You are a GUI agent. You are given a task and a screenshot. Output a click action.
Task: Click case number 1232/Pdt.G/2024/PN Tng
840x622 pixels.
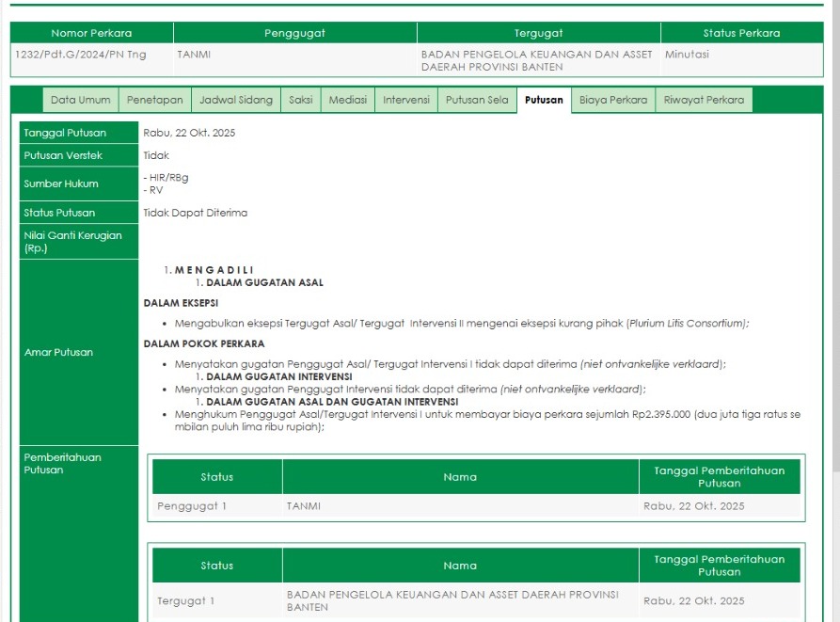pos(81,55)
